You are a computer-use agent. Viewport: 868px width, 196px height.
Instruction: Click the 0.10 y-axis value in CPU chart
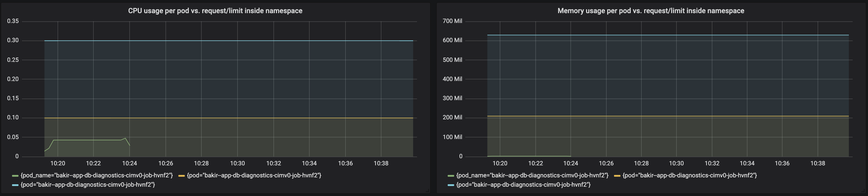click(x=13, y=117)
